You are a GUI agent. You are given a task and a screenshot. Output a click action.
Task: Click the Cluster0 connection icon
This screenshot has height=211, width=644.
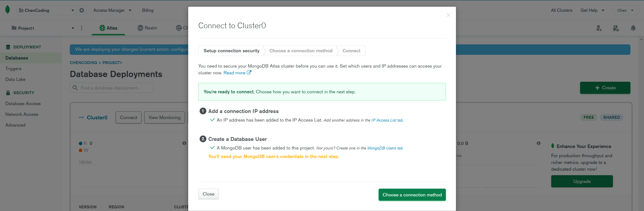(81, 118)
